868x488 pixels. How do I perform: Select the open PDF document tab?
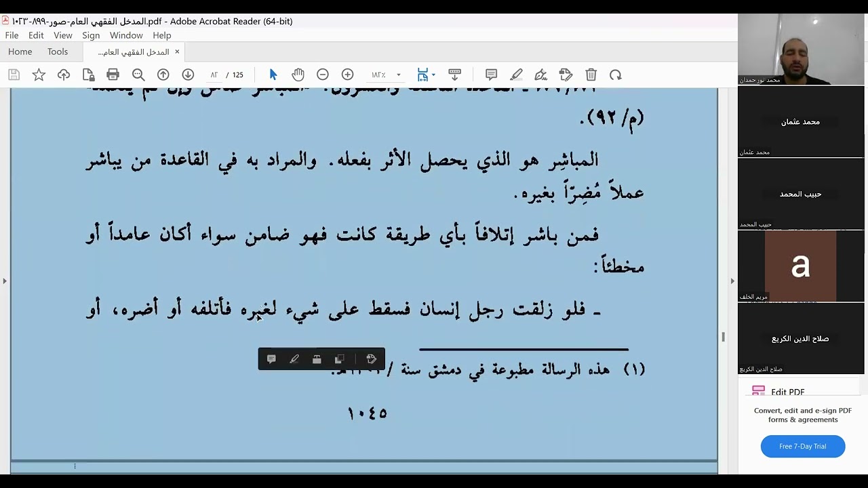(x=133, y=52)
